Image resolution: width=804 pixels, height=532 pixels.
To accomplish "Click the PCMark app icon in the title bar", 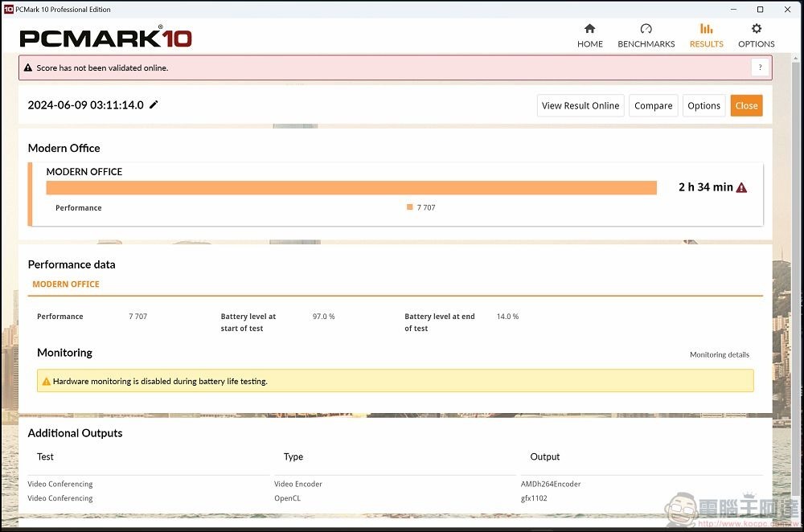I will coord(8,9).
